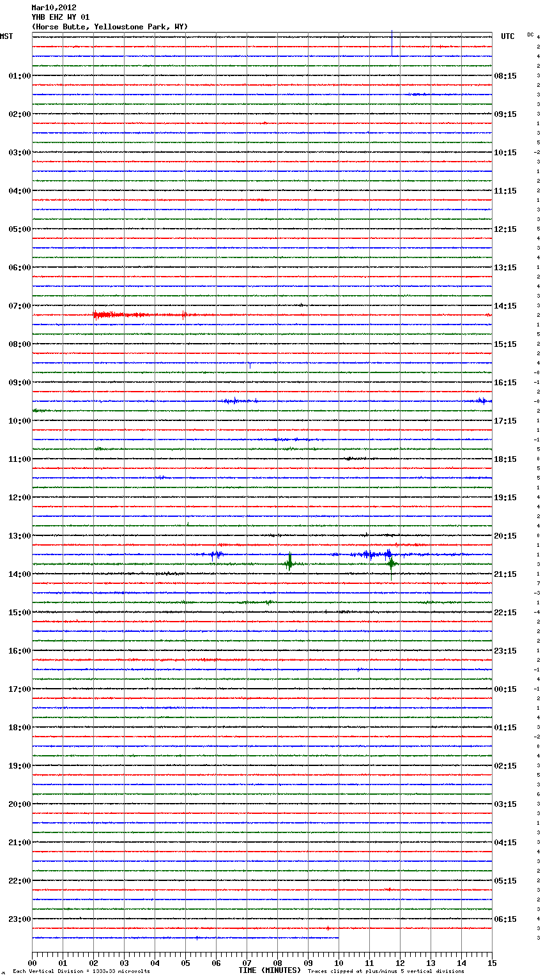Select the 07:00 MST time label

tap(20, 306)
